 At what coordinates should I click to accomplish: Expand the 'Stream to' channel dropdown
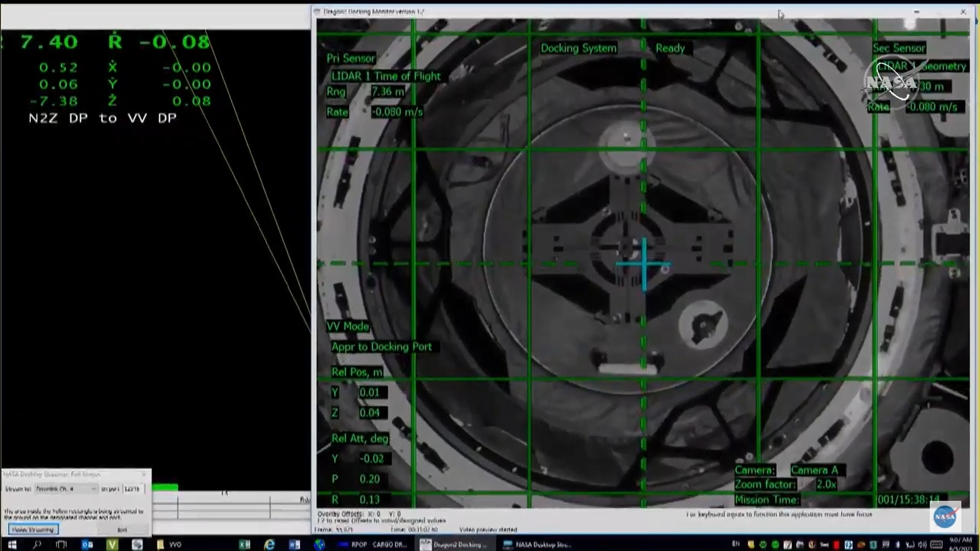tap(66, 489)
